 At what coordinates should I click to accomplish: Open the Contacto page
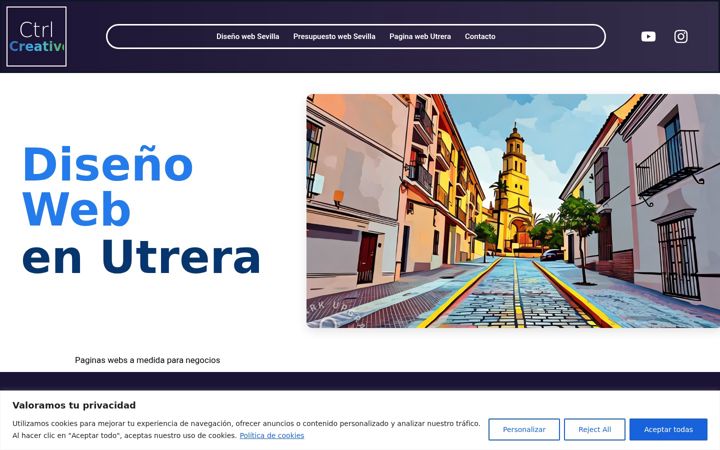click(479, 36)
